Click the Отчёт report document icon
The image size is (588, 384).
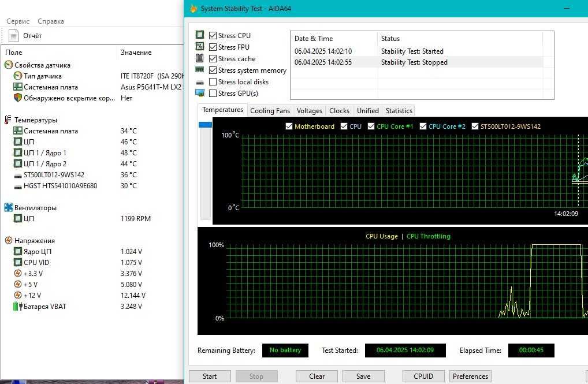tap(13, 36)
